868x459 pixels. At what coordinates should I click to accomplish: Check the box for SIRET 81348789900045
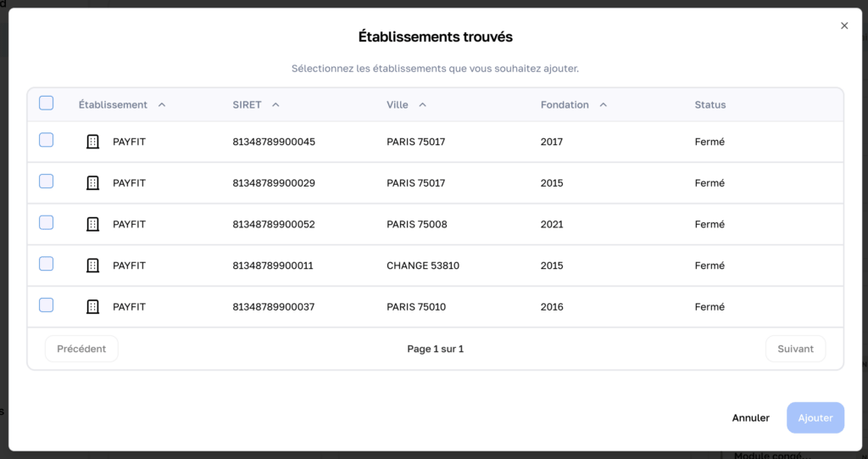pos(47,140)
